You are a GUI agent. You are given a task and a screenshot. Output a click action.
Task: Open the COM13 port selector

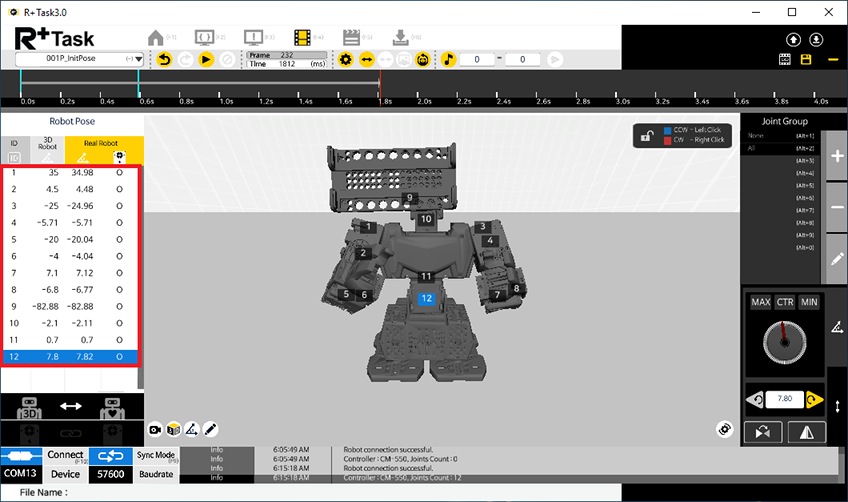point(22,474)
